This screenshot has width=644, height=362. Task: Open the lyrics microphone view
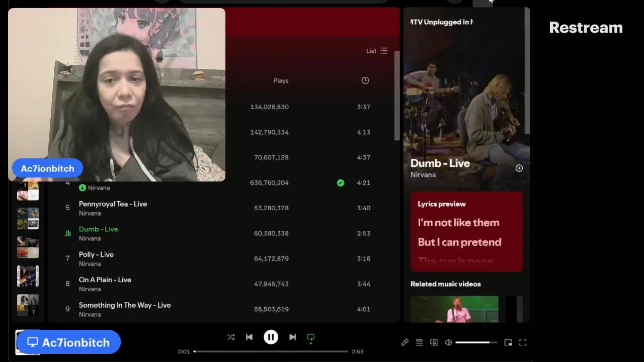pyautogui.click(x=405, y=342)
